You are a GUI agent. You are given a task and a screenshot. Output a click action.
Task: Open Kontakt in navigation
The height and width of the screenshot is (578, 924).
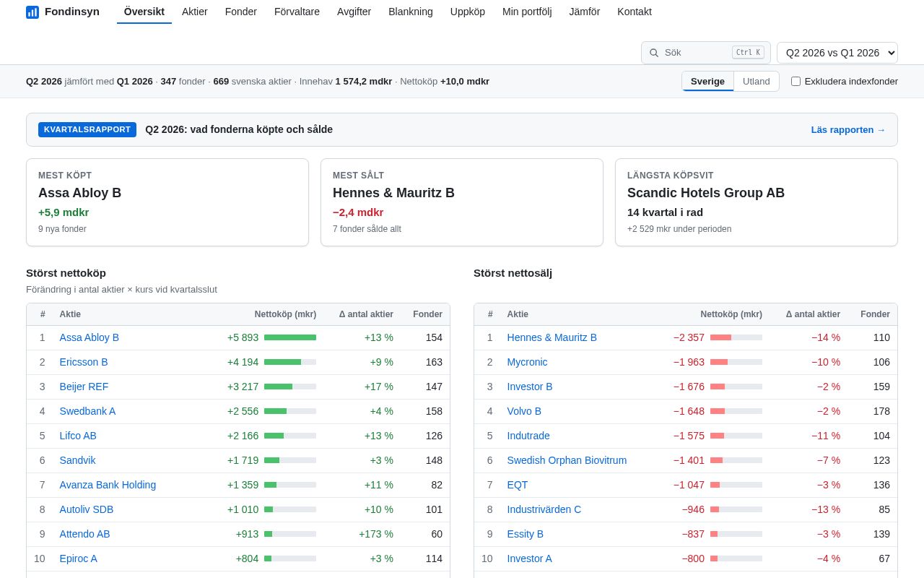point(635,12)
